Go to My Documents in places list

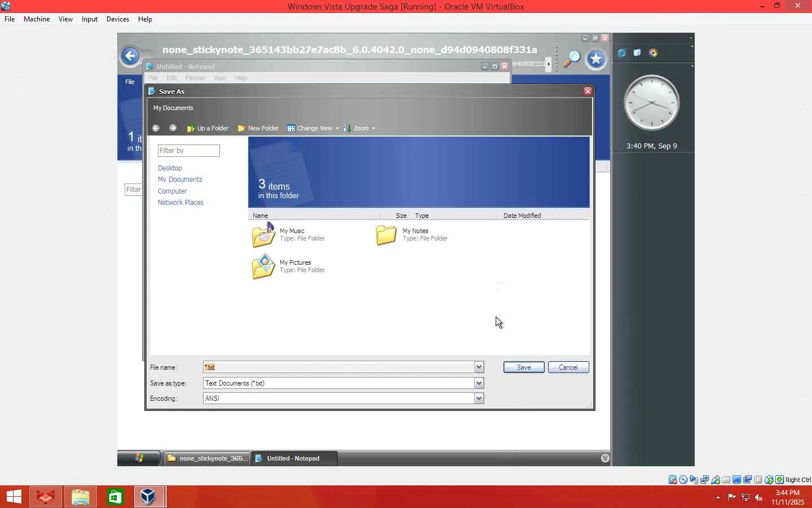coord(180,179)
